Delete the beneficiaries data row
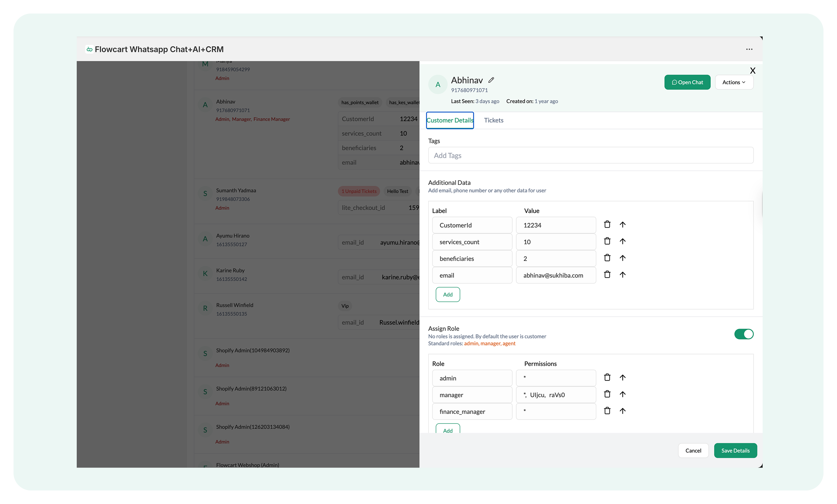 (607, 258)
